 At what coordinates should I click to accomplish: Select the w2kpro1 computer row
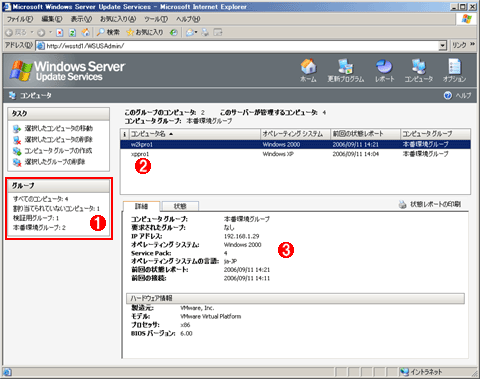295,144
